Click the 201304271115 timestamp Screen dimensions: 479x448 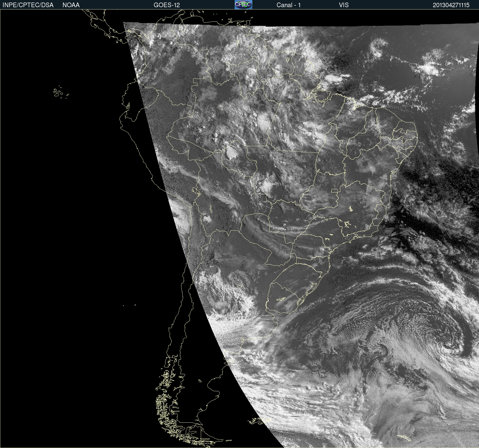click(451, 5)
